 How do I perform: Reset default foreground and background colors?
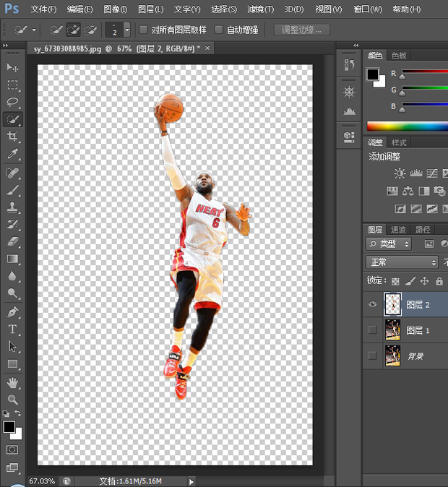pyautogui.click(x=6, y=413)
